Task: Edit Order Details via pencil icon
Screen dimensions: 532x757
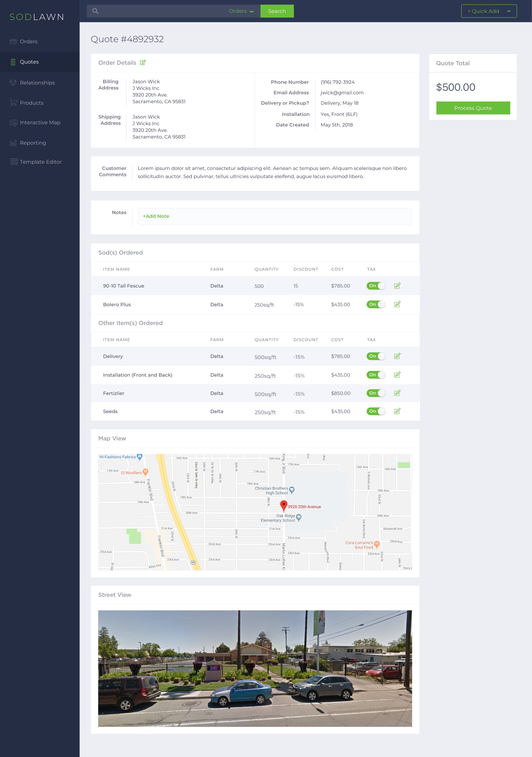Action: [x=143, y=63]
